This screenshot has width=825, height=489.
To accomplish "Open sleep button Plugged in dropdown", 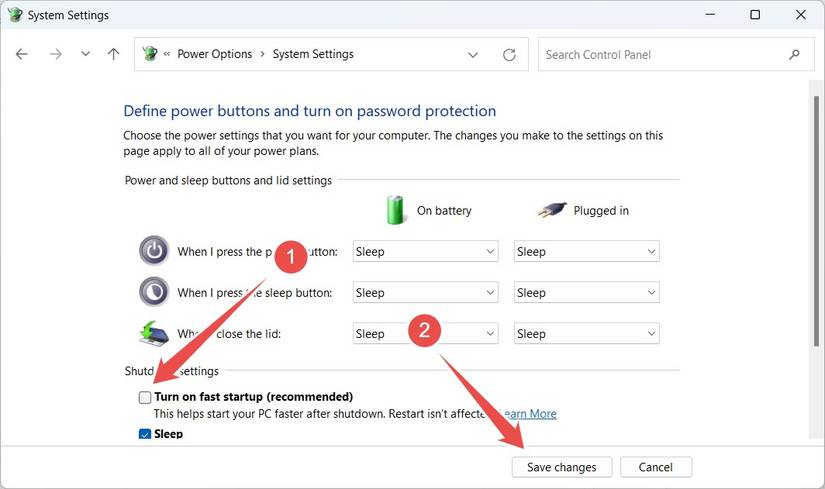I will click(x=586, y=293).
